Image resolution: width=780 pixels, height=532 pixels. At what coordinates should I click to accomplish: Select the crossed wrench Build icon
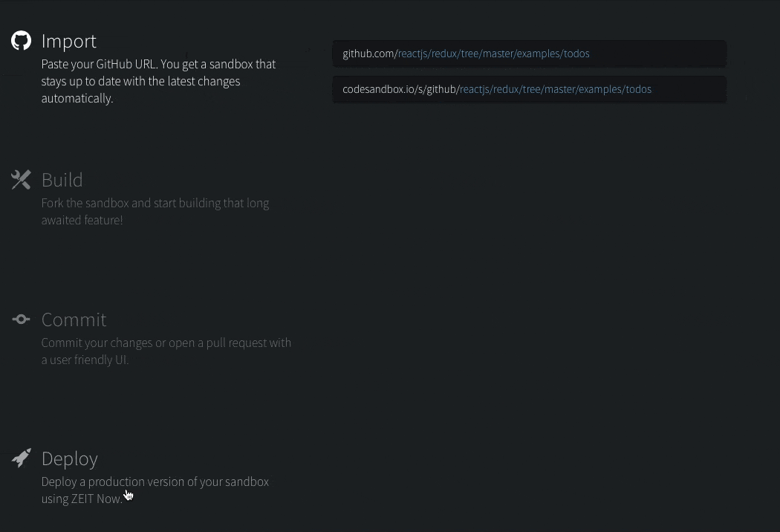click(21, 180)
